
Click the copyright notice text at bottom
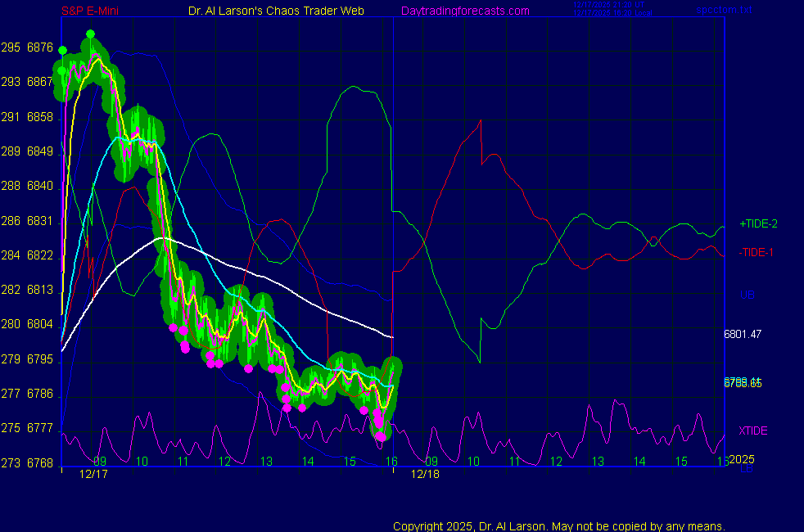559,526
